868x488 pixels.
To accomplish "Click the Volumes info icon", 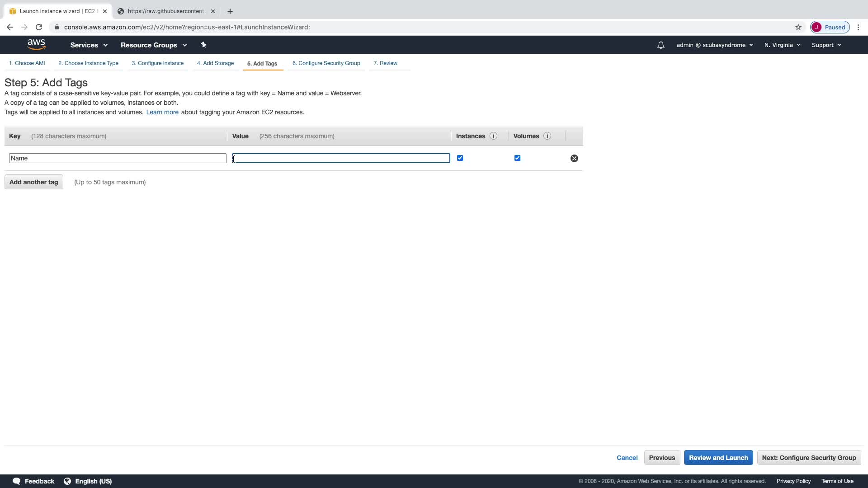I will coord(547,136).
